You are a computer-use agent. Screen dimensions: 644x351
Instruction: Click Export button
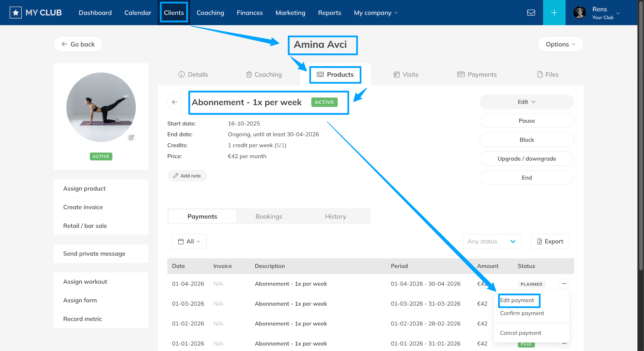point(550,242)
